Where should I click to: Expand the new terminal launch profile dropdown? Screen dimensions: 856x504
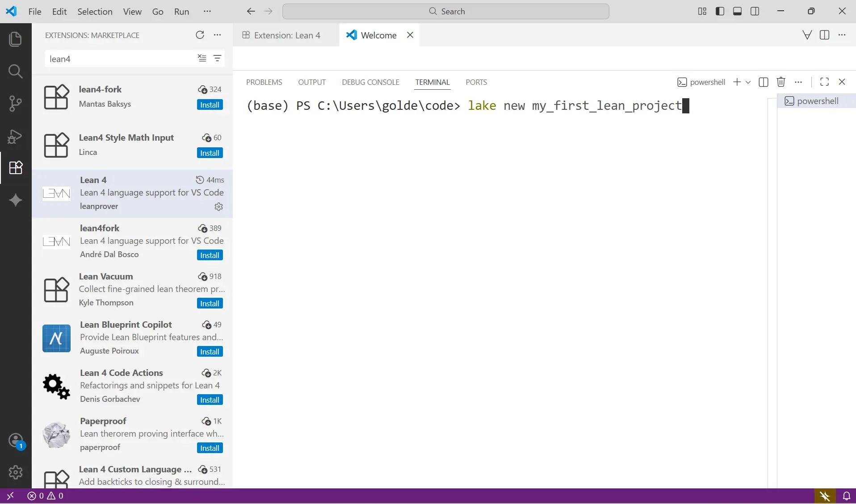tap(748, 82)
